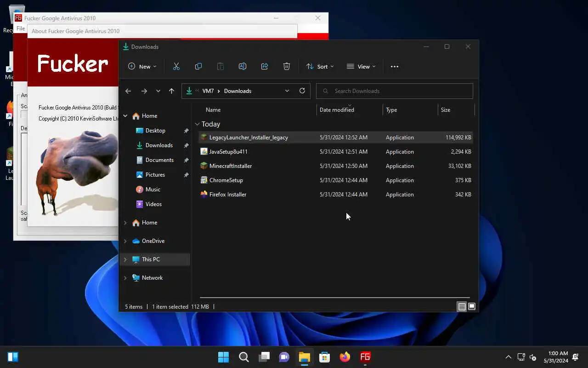588x368 pixels.
Task: Click the Cut scissors icon in Downloads toolbar
Action: pos(176,67)
